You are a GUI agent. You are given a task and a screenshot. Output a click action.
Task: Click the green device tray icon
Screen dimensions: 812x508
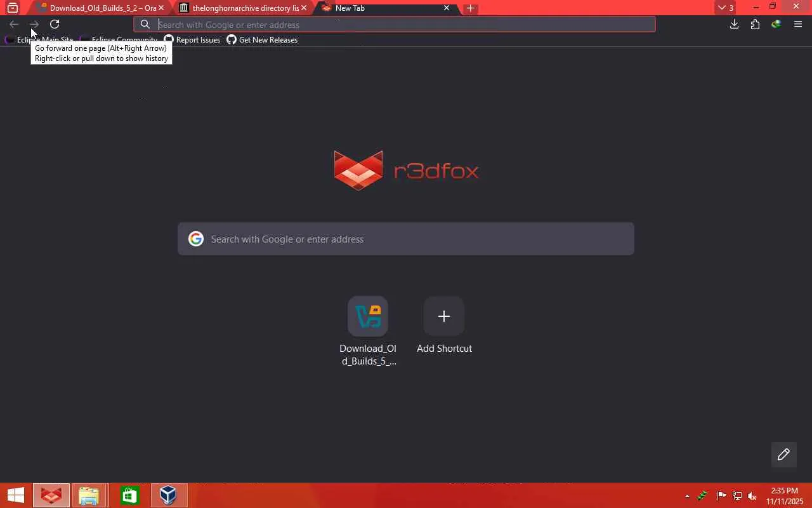pos(702,496)
